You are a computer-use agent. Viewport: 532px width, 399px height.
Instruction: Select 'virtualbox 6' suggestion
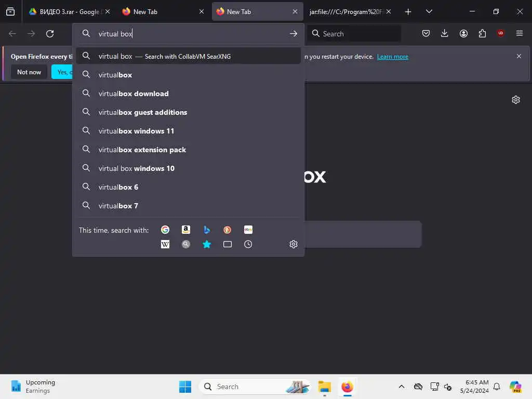click(188, 187)
